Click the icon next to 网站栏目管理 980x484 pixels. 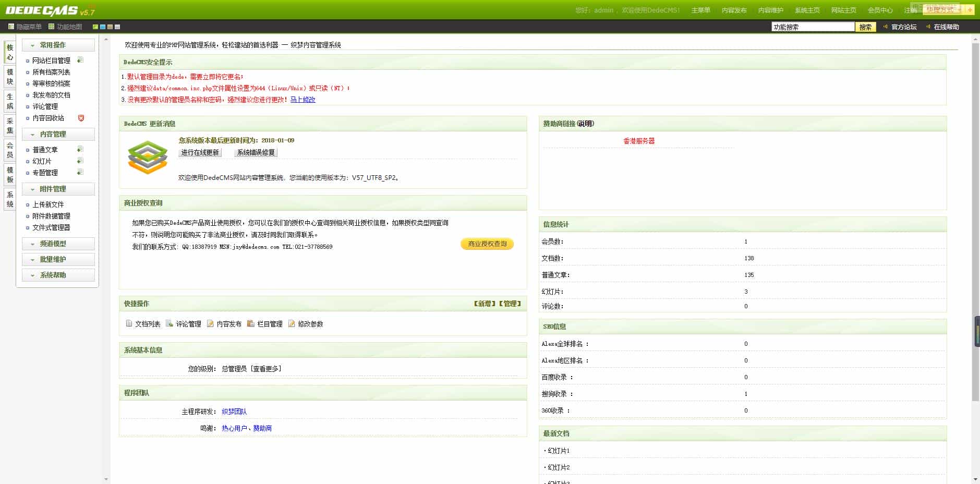point(80,60)
